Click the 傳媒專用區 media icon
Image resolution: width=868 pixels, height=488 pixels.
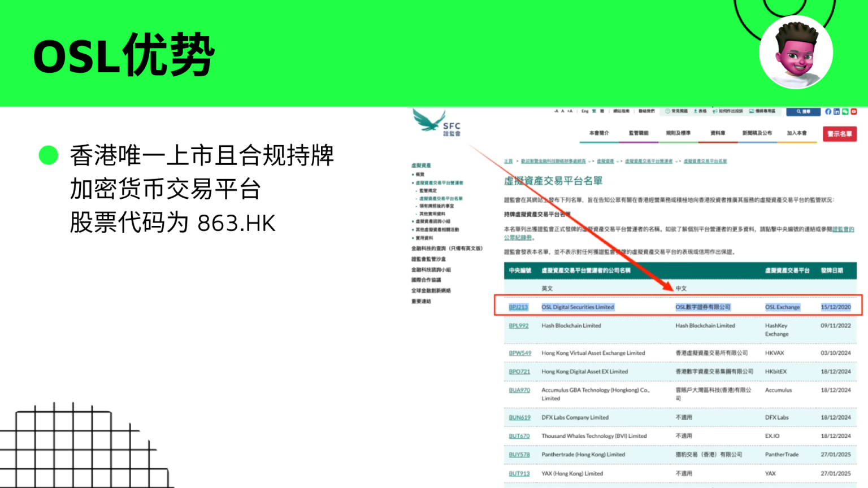[x=752, y=111]
